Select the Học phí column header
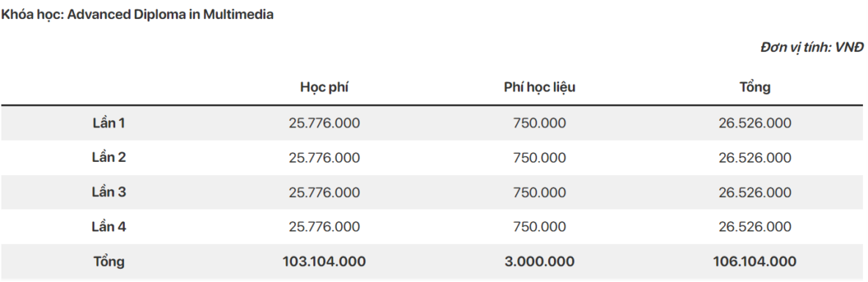The image size is (868, 282). (x=324, y=87)
